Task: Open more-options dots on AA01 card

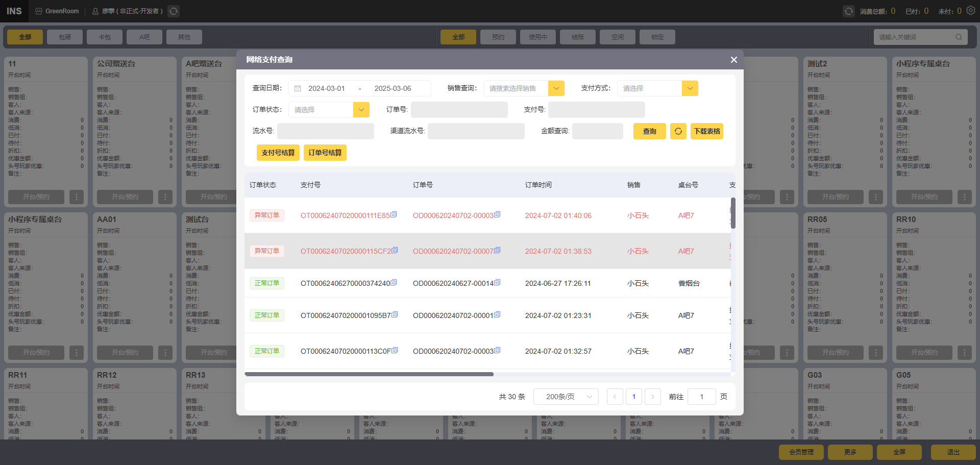Action: [x=165, y=353]
